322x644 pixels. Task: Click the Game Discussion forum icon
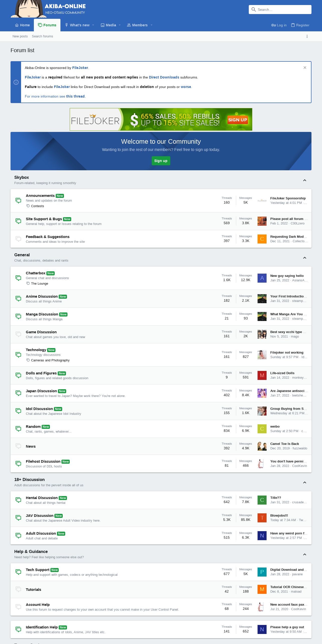point(18,334)
